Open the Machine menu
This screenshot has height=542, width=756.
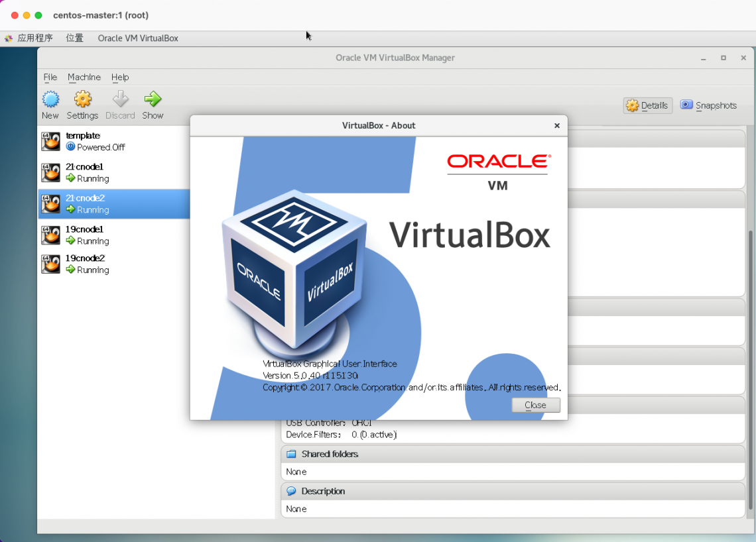(84, 78)
